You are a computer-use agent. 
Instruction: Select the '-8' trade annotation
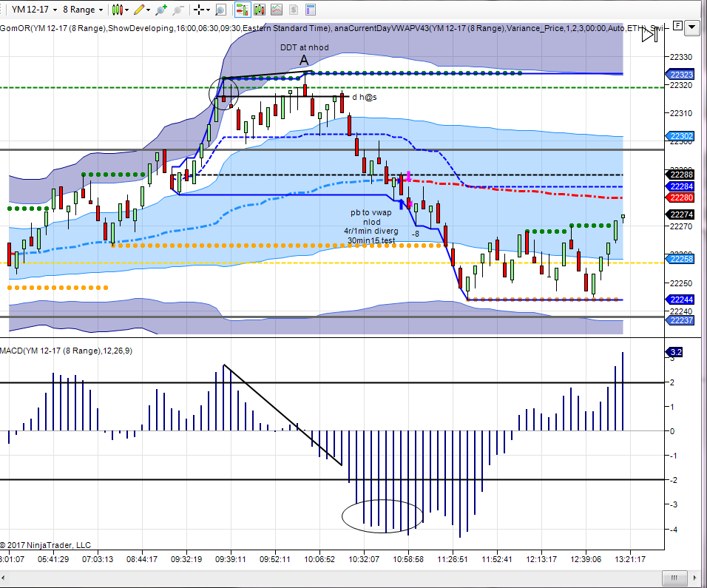[x=416, y=234]
